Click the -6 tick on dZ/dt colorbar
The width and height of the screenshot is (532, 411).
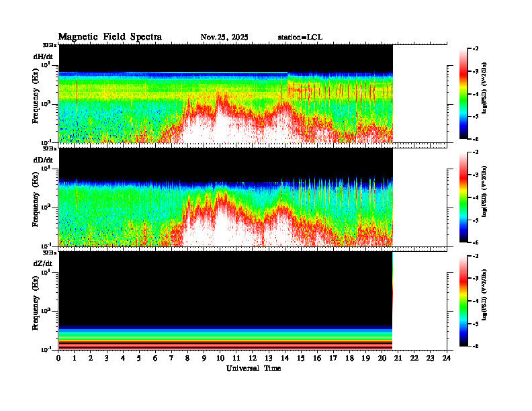tap(476, 346)
